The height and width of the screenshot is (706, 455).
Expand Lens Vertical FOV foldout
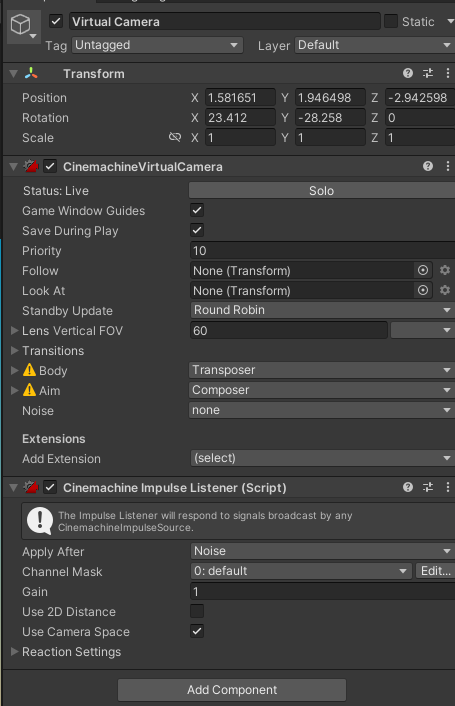pyautogui.click(x=14, y=330)
